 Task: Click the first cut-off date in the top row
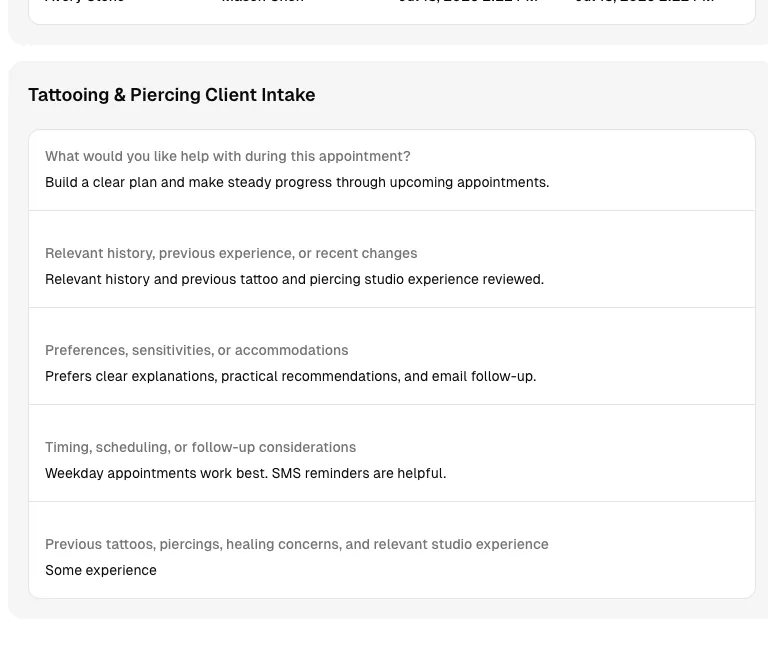pyautogui.click(x=468, y=1)
